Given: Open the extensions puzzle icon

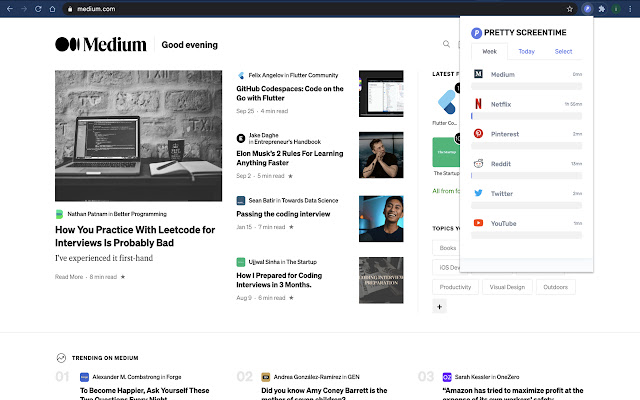Looking at the screenshot, I should [x=602, y=9].
